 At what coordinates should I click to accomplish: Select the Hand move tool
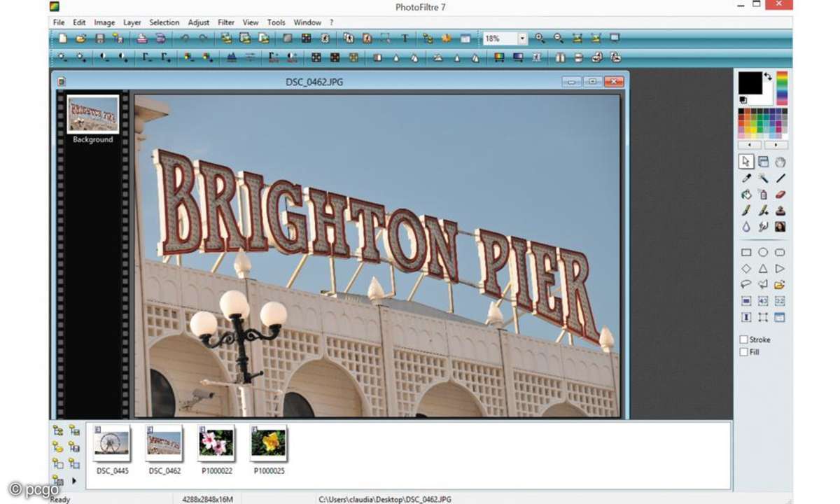(780, 162)
